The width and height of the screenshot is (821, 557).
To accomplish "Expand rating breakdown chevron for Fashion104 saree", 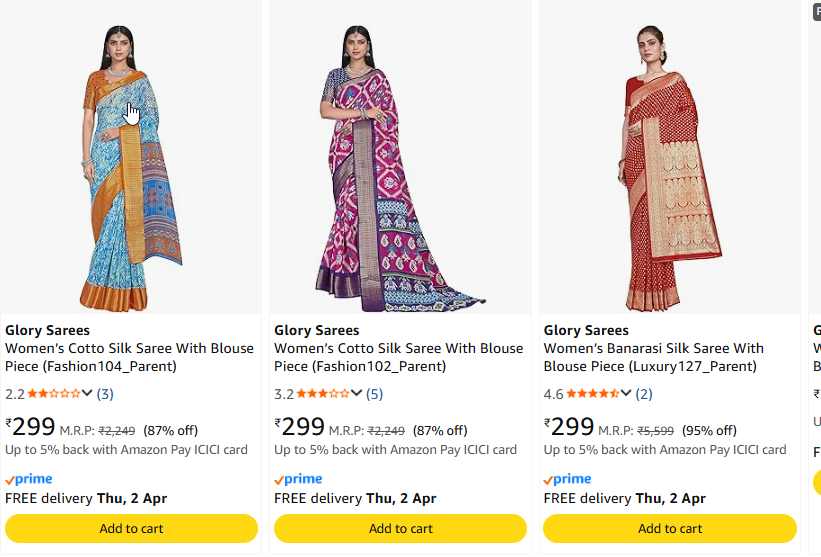I will (x=88, y=394).
